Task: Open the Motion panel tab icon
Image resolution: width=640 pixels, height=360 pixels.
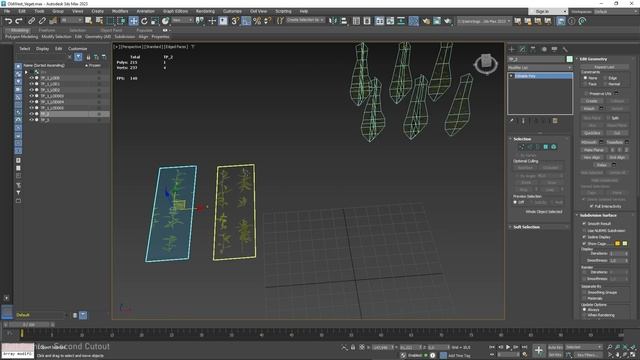Action: (544, 49)
